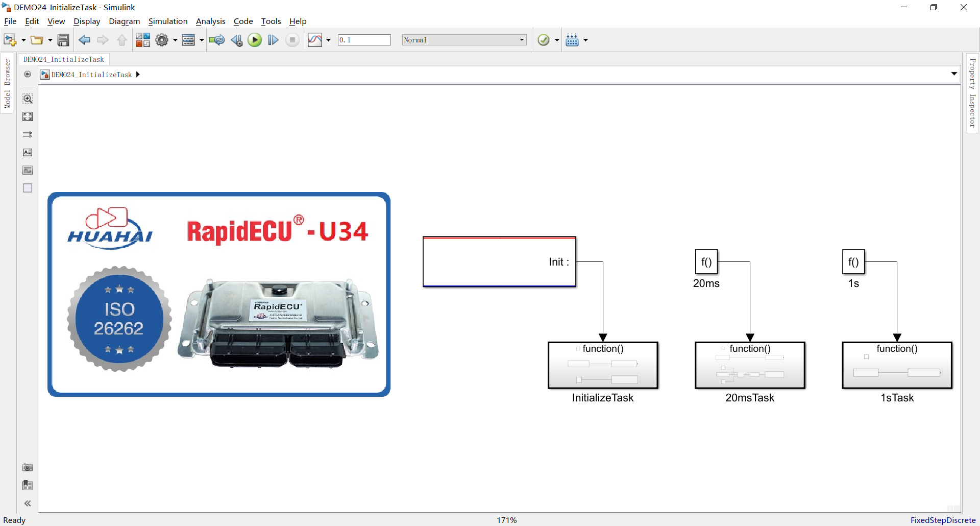Open the Normal simulation mode dropdown
980x526 pixels.
click(464, 40)
